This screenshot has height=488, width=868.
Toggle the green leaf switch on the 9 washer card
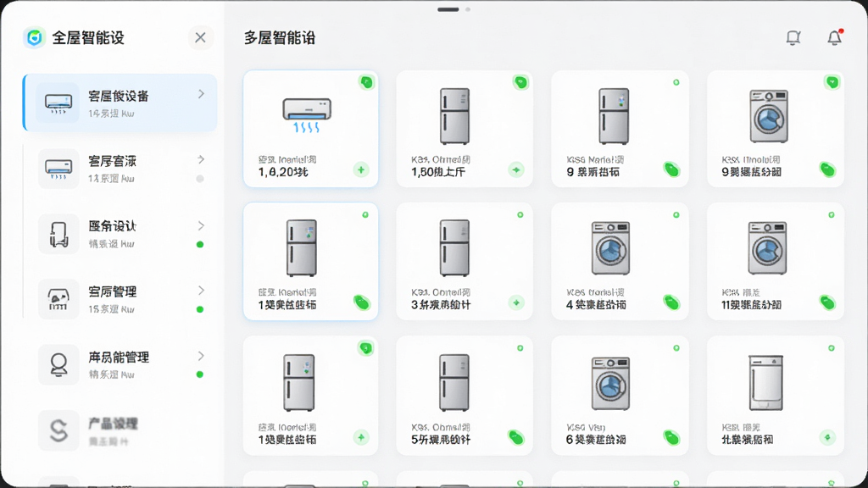pyautogui.click(x=827, y=169)
